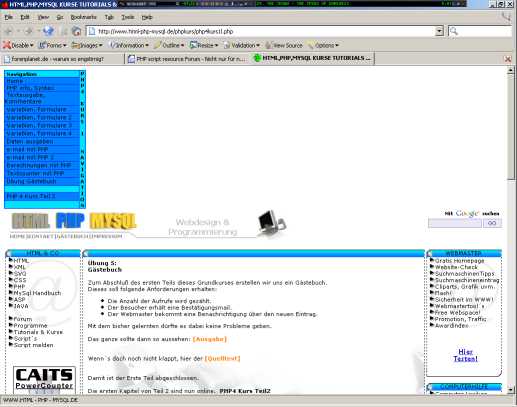
Task: Open the HTML link in HTML & CO
Action: pos(21,261)
